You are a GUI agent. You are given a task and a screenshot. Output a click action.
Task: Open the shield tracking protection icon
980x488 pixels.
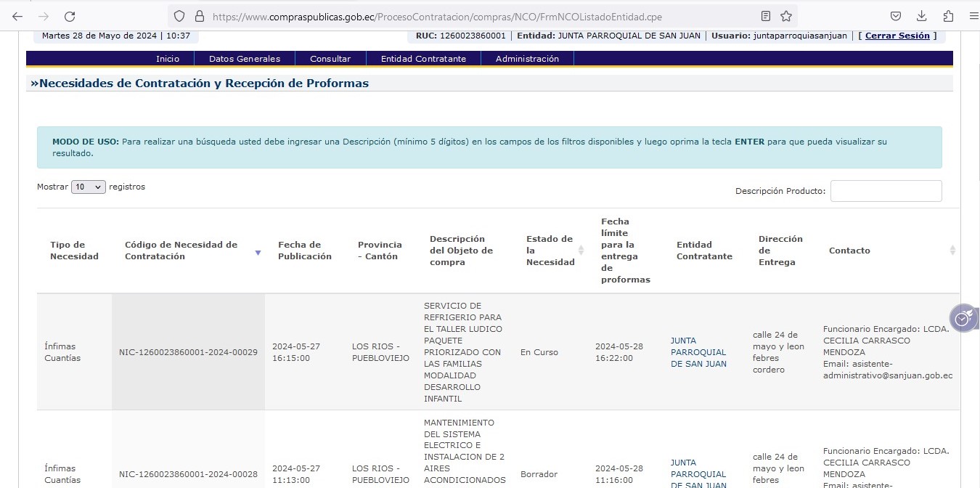point(179,16)
